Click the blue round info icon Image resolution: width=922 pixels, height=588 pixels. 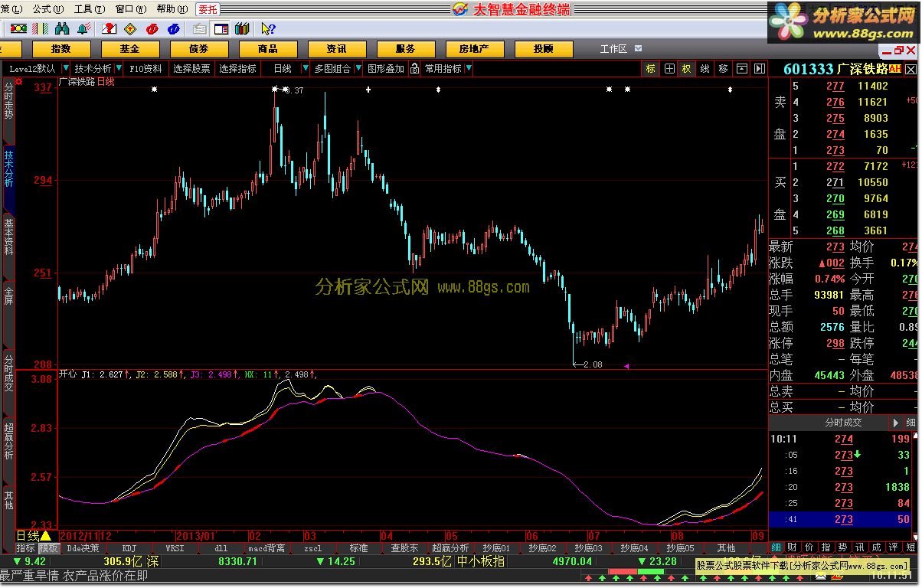pos(174,28)
